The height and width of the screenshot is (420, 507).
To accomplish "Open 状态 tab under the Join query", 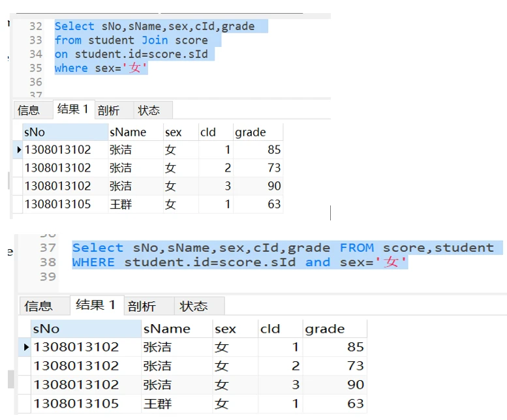I will click(149, 110).
